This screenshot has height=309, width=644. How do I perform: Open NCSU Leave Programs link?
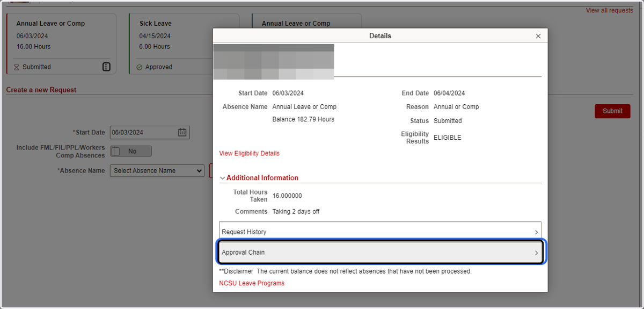point(252,283)
